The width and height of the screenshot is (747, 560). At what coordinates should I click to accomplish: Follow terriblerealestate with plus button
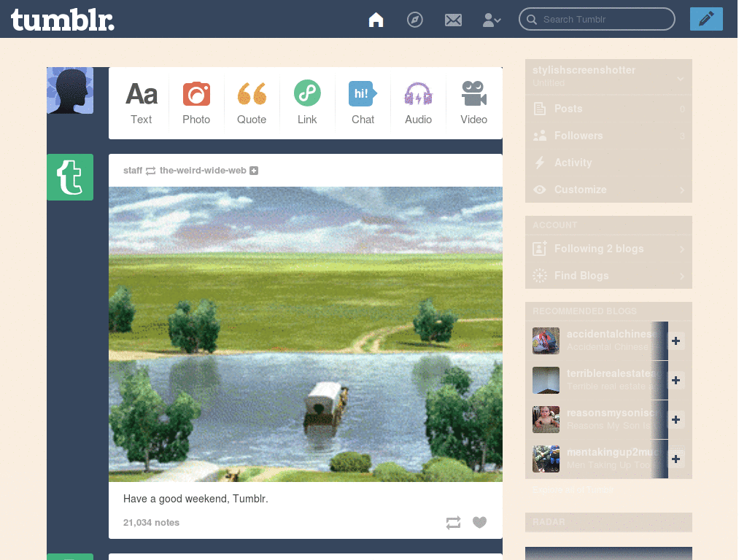tap(676, 380)
